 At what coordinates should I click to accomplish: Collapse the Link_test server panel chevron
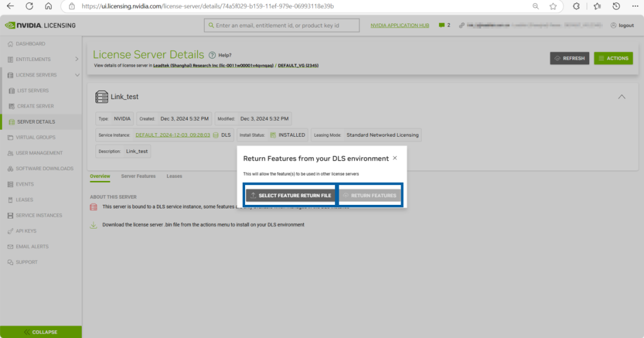622,97
